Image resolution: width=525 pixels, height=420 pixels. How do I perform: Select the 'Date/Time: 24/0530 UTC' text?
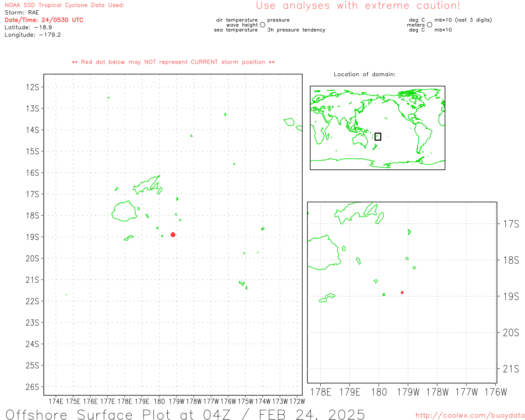pos(44,20)
